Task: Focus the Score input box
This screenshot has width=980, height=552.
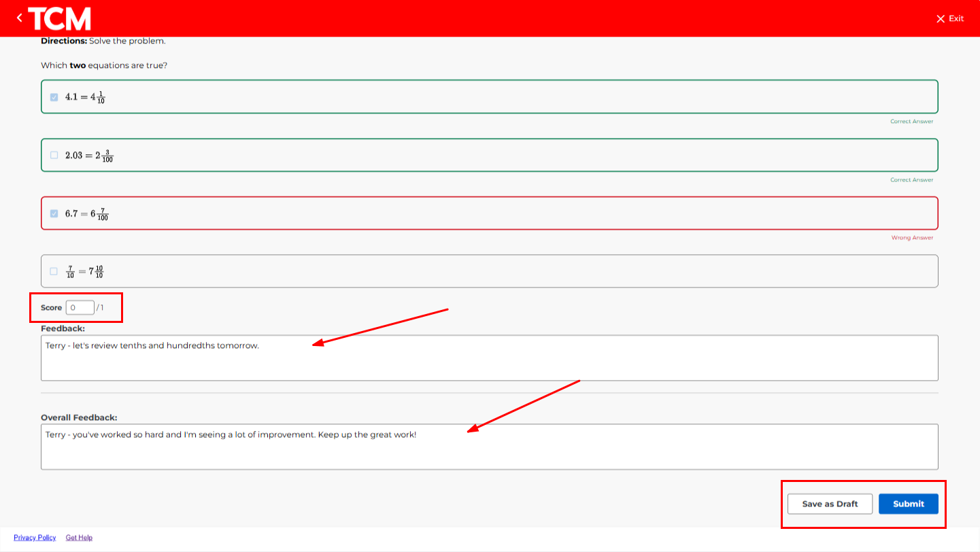Action: coord(80,308)
